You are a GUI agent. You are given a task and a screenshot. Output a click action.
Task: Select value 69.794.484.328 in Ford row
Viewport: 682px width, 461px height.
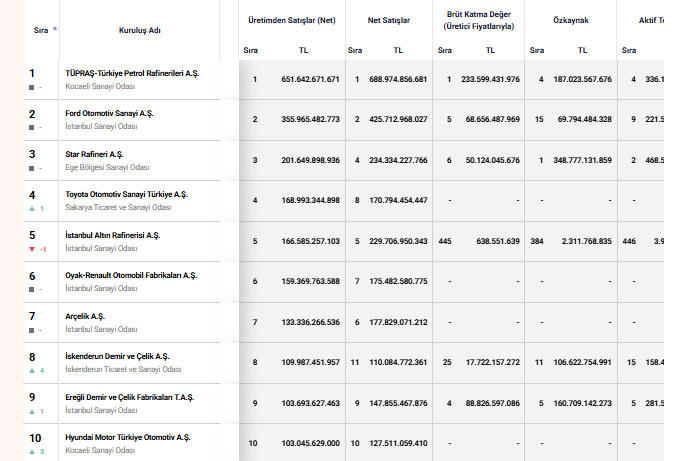(585, 119)
